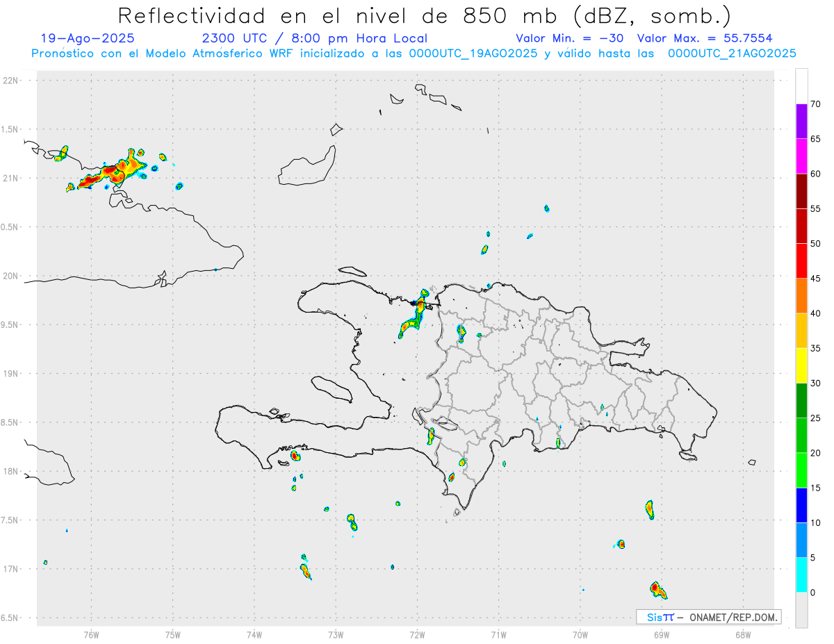Select the dark red 55–60 dBZ segment
This screenshot has width=834, height=644.
coord(801,191)
